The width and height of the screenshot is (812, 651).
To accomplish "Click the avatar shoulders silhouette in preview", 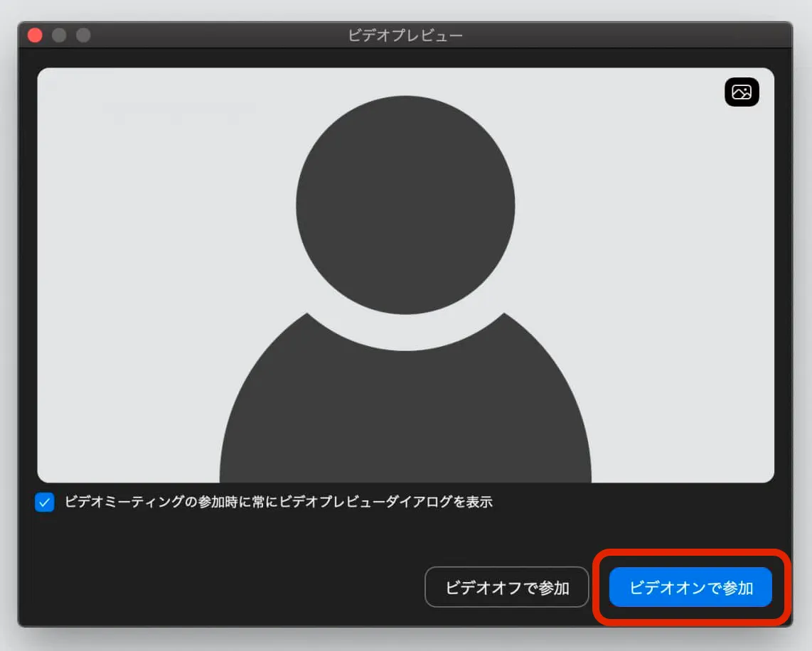I will (x=405, y=419).
